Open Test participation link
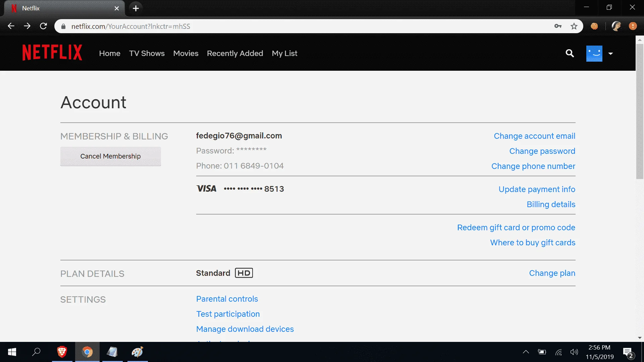This screenshot has height=362, width=644. coord(228,314)
